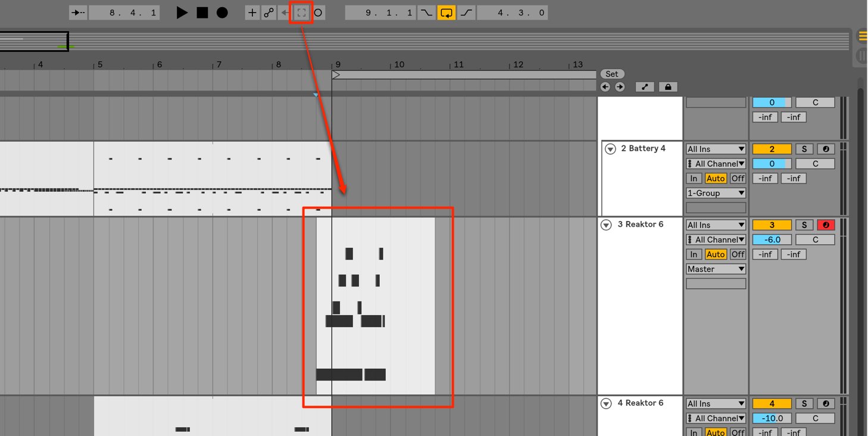Open All Ins dropdown on Battery 4 track

[x=716, y=149]
